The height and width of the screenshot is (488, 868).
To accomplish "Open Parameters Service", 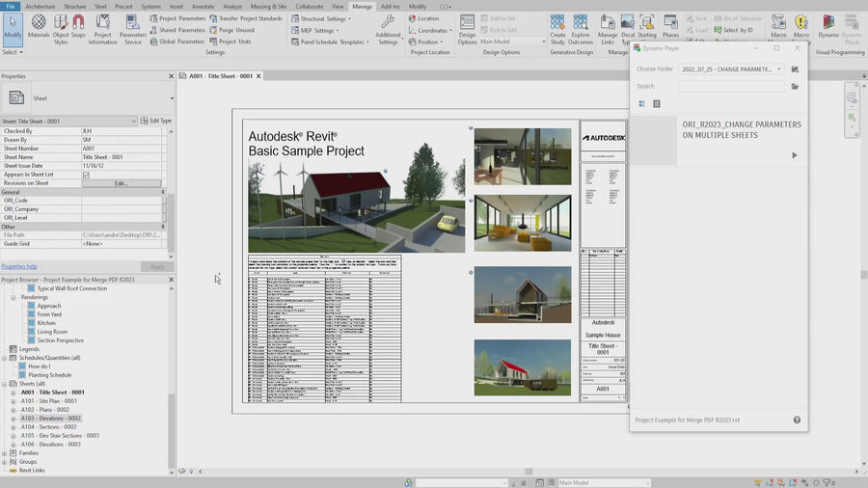I will tap(133, 29).
